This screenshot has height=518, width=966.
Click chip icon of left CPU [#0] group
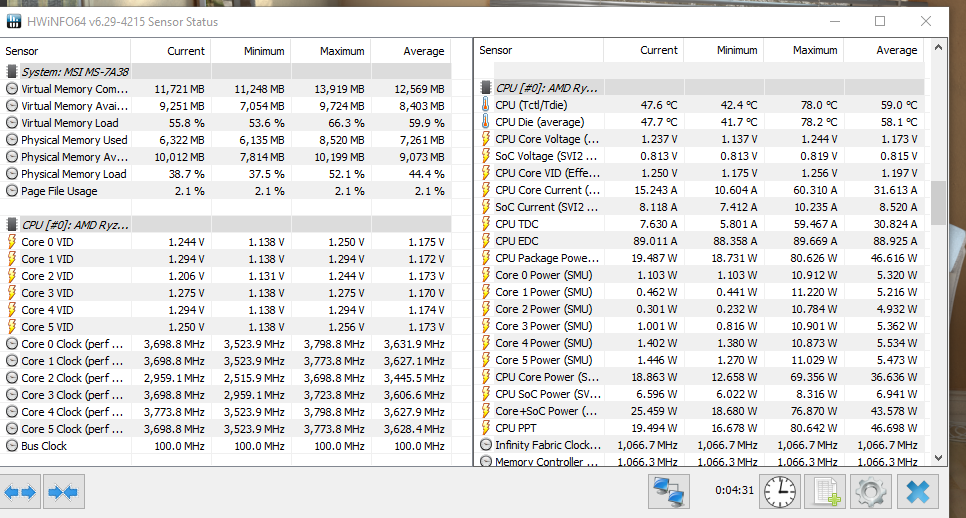tap(11, 225)
